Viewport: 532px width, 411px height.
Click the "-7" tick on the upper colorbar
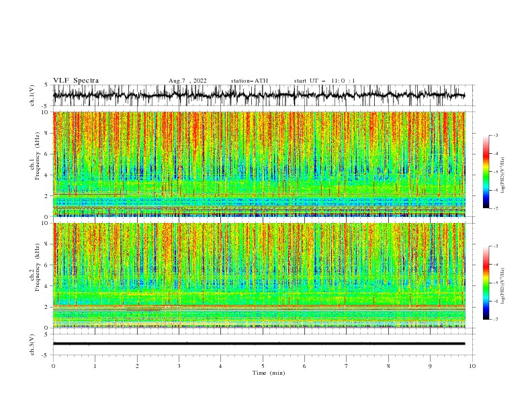pyautogui.click(x=496, y=208)
